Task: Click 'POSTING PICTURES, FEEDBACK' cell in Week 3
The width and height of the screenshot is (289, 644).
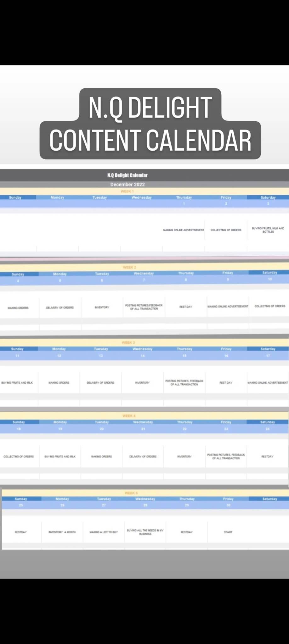Action: click(184, 383)
